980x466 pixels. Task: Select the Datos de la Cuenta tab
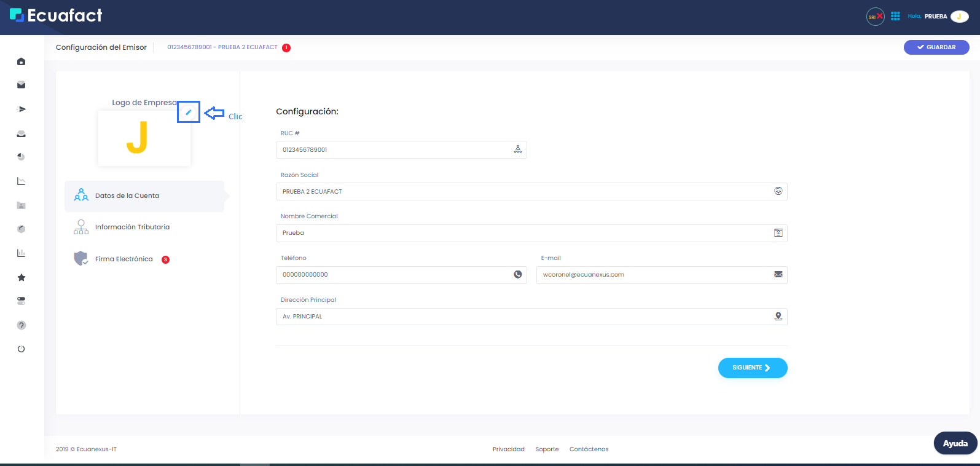coord(127,196)
